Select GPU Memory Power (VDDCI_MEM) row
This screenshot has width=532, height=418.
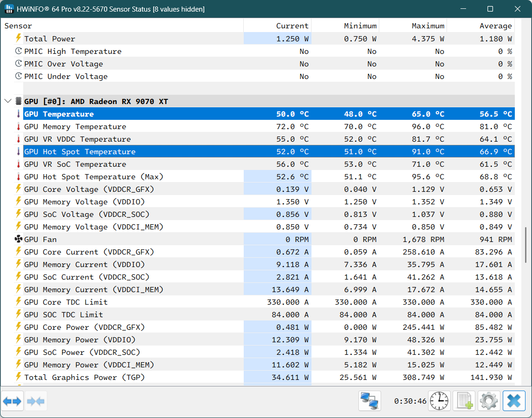coord(269,365)
